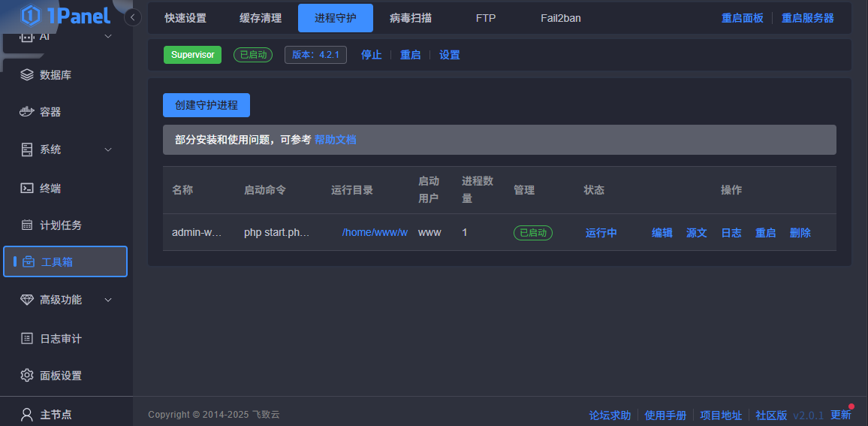
Task: Click the panel settings gear icon
Action: coord(26,375)
